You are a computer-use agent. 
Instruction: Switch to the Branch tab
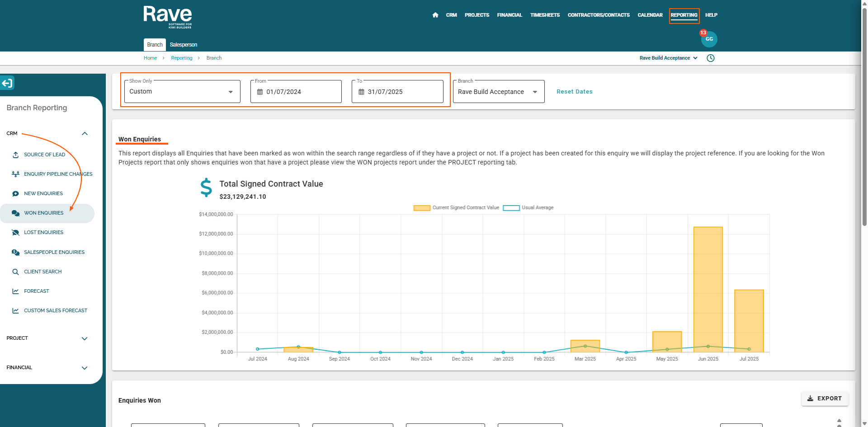coord(155,45)
